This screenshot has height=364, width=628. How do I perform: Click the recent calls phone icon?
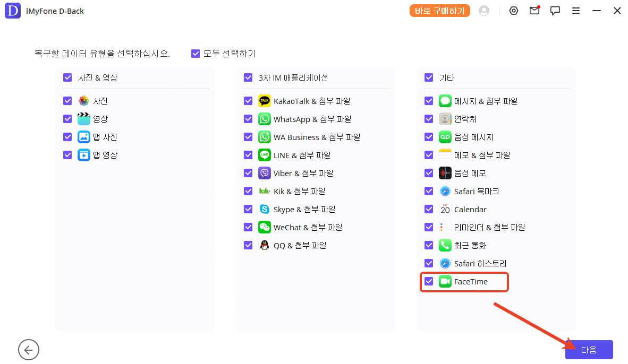[x=445, y=245]
